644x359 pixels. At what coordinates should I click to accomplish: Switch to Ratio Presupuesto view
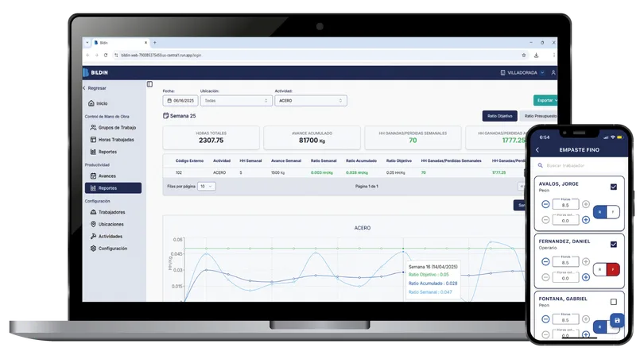coord(540,116)
